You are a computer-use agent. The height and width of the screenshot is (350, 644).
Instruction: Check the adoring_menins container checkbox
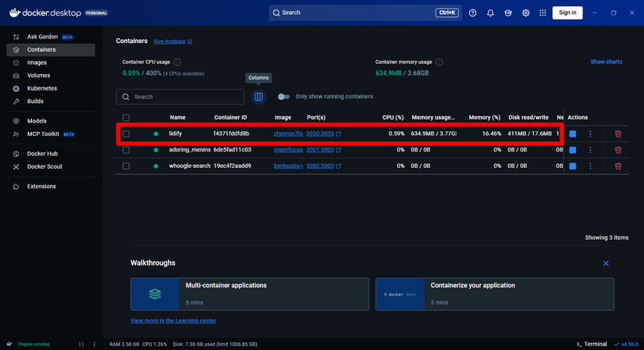pos(126,150)
